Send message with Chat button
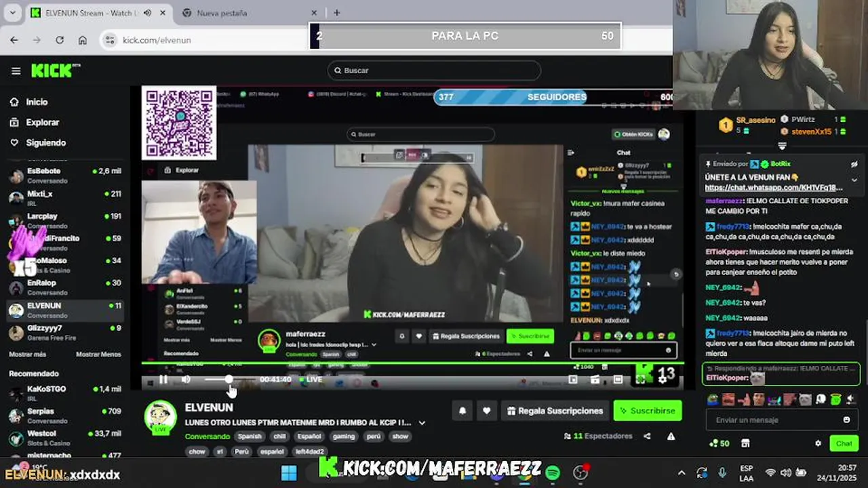Screen dimensions: 868x488 coord(844,443)
